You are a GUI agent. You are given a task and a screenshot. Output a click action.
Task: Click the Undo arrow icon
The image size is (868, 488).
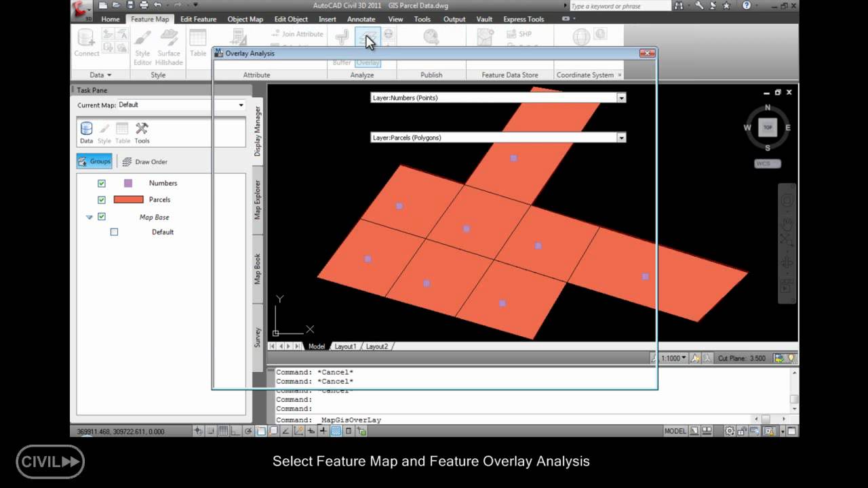(x=158, y=5)
